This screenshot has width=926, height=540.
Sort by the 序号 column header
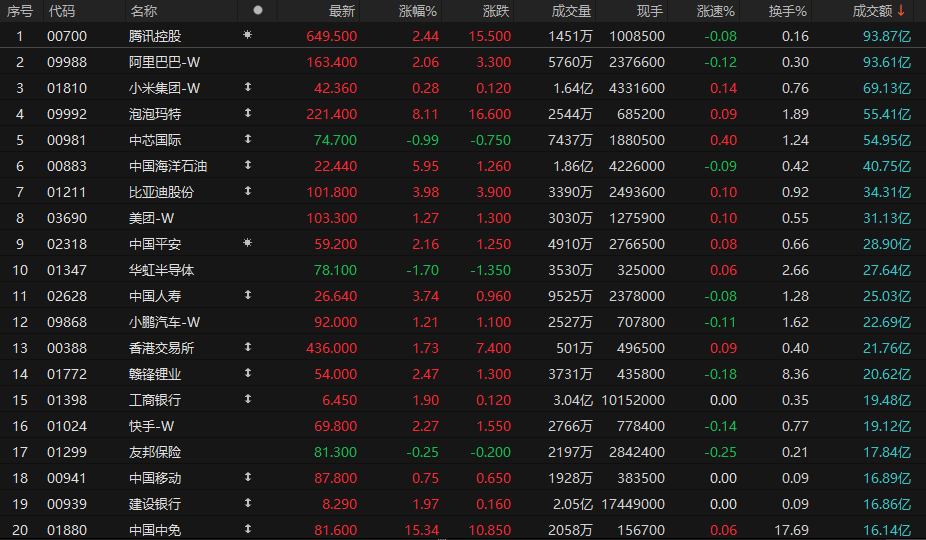(x=19, y=11)
